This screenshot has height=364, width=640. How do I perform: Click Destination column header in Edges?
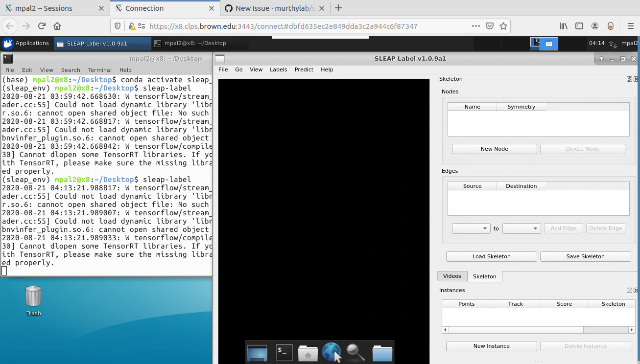[521, 186]
